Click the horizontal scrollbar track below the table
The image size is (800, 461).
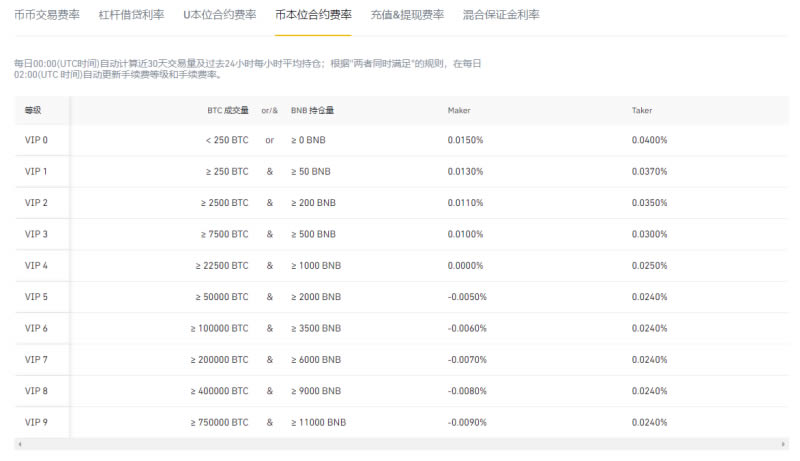tap(400, 443)
